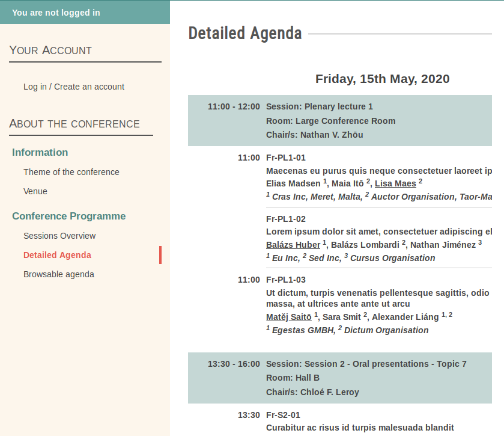Click affiliation 'Egestas GMBH'
Image resolution: width=504 pixels, height=436 pixels.
pos(303,330)
